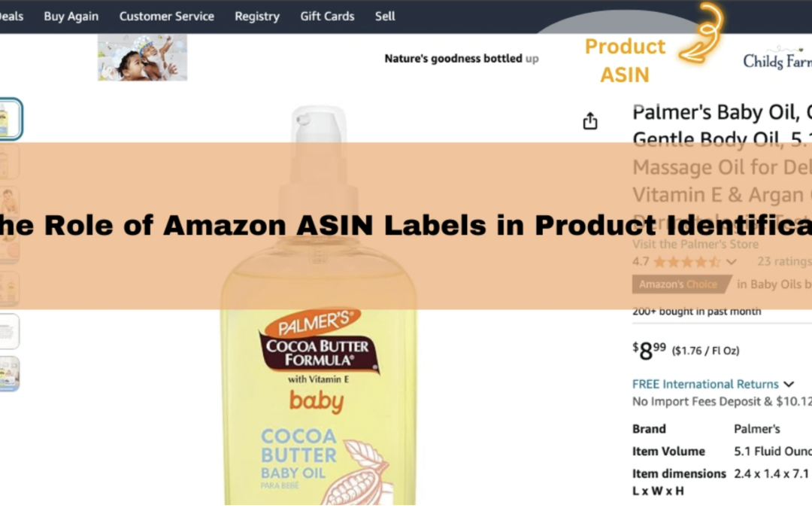This screenshot has height=508, width=812.
Task: Visit the Palmer's Store link
Action: pos(695,244)
